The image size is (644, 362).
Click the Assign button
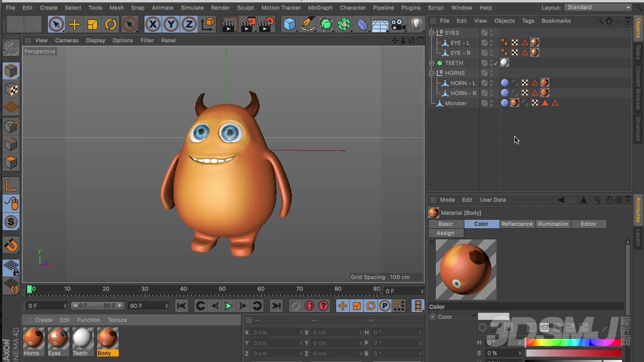[x=445, y=233]
